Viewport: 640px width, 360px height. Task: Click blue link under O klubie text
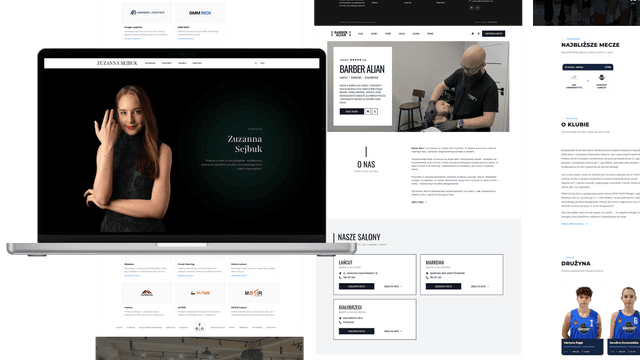tap(574, 224)
